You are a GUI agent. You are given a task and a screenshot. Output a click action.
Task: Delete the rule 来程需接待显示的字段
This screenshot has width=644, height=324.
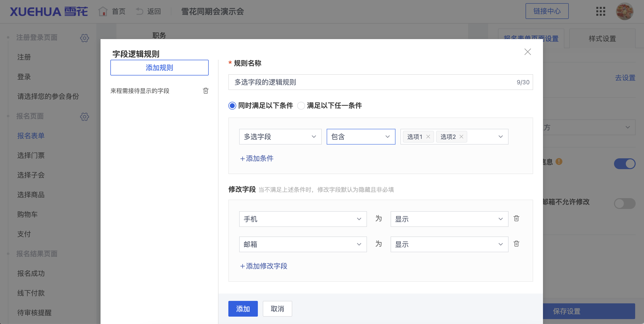click(x=205, y=91)
